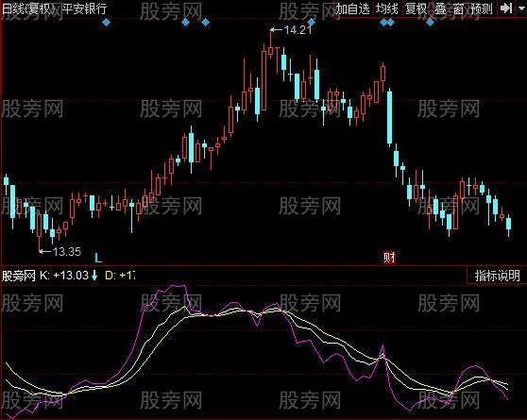Image resolution: width=527 pixels, height=420 pixels.
Task: Toggle the 均线 moving average display
Action: pyautogui.click(x=387, y=8)
